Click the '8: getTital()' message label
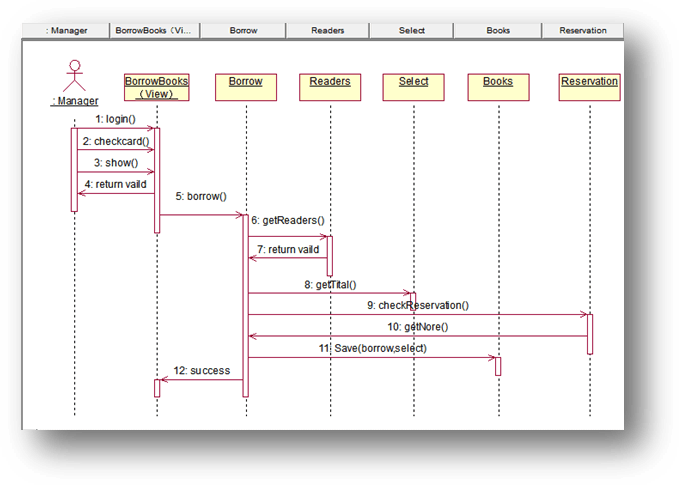The width and height of the screenshot is (679, 485). (330, 285)
